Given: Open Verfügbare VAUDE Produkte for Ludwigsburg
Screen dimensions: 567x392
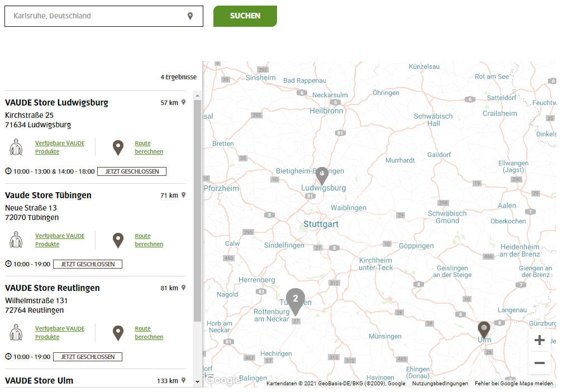Looking at the screenshot, I should tap(60, 147).
